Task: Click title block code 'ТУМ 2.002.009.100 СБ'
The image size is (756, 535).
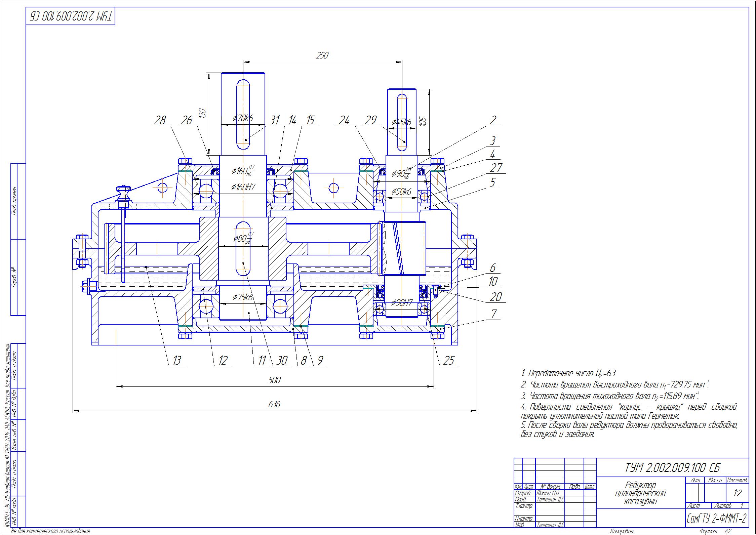Action: point(672,467)
